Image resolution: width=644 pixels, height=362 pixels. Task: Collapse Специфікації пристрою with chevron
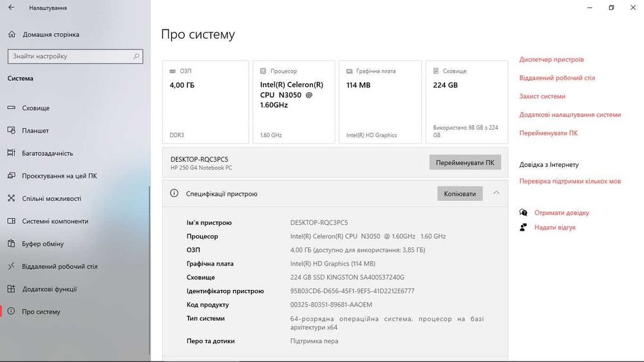point(496,193)
